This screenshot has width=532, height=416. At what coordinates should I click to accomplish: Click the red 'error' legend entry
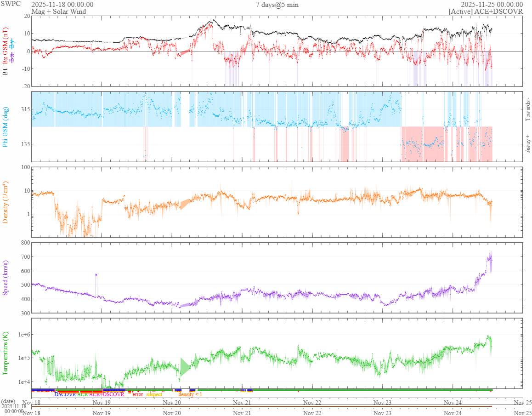tap(137, 394)
